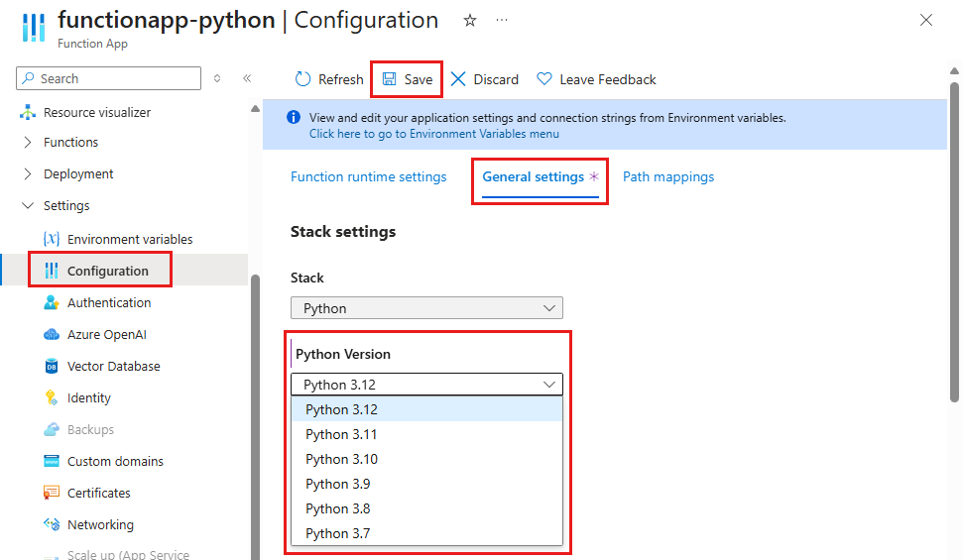Viewport: 962px width, 560px height.
Task: Click the Azure OpenAI icon
Action: point(52,334)
